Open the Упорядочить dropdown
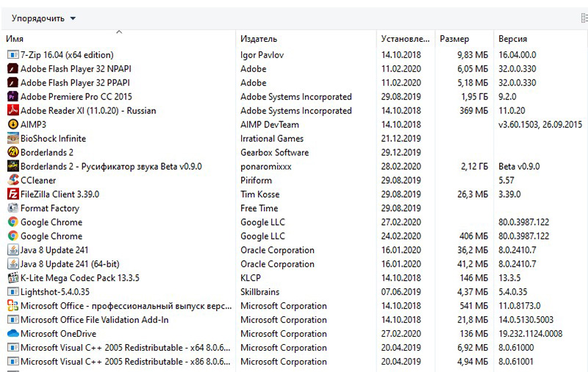Image resolution: width=588 pixels, height=372 pixels. pos(43,18)
